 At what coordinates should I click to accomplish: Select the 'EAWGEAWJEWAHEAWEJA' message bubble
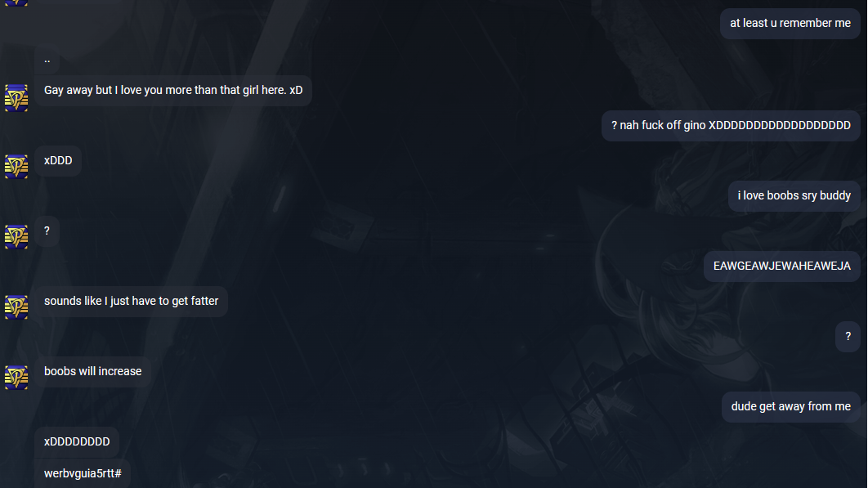(781, 266)
